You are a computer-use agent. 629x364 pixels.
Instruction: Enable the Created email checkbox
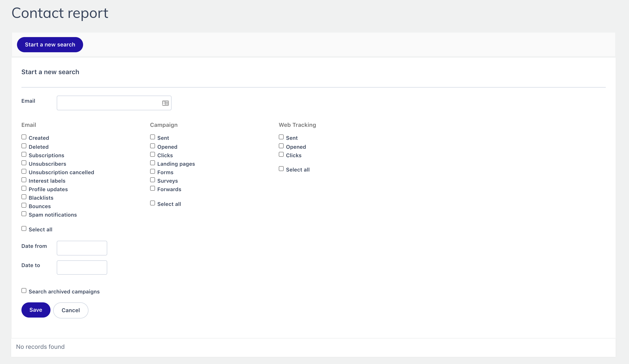tap(24, 137)
